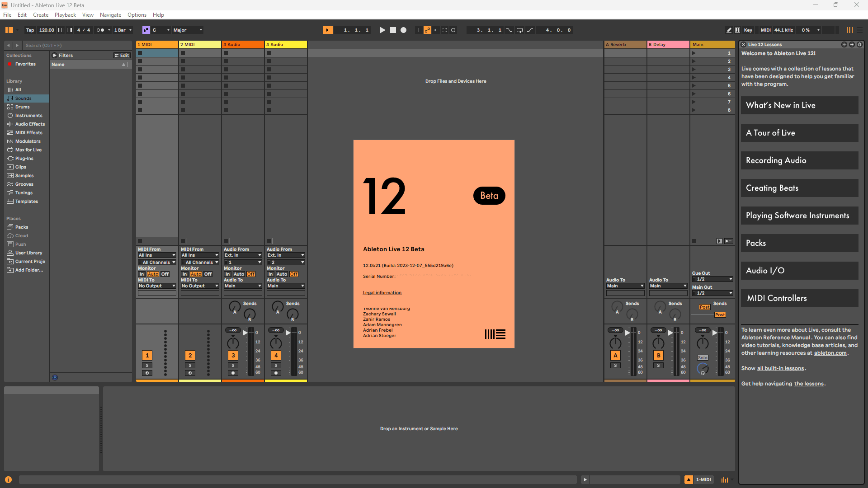This screenshot has width=868, height=488.
Task: Expand the browser Filters section
Action: pyautogui.click(x=55, y=56)
